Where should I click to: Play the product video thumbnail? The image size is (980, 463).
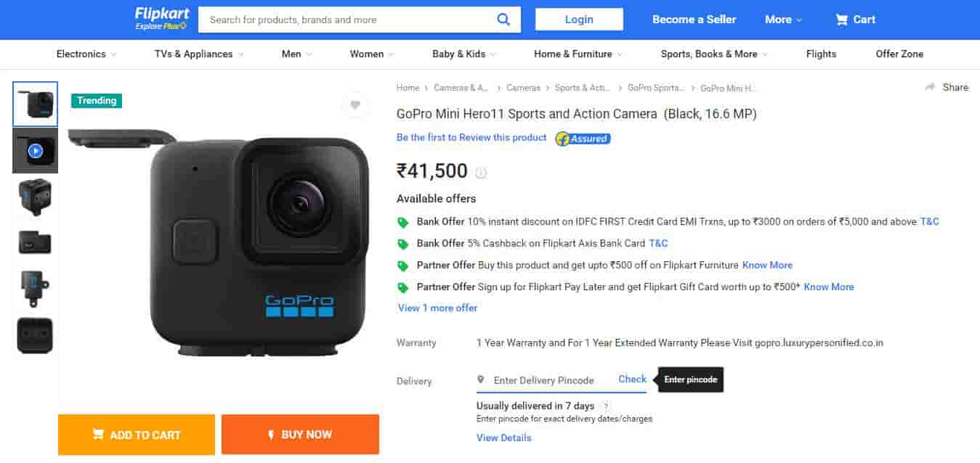point(35,151)
